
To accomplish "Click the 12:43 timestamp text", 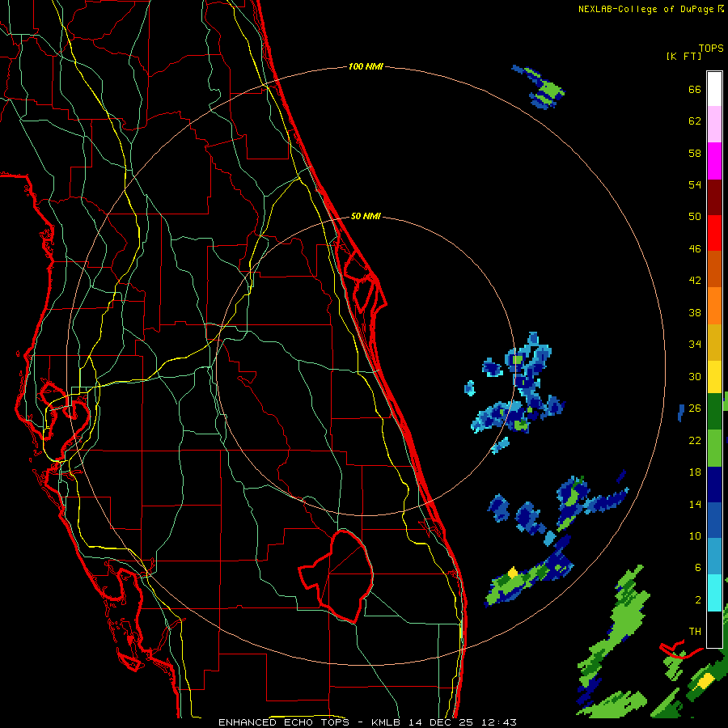I will click(499, 722).
